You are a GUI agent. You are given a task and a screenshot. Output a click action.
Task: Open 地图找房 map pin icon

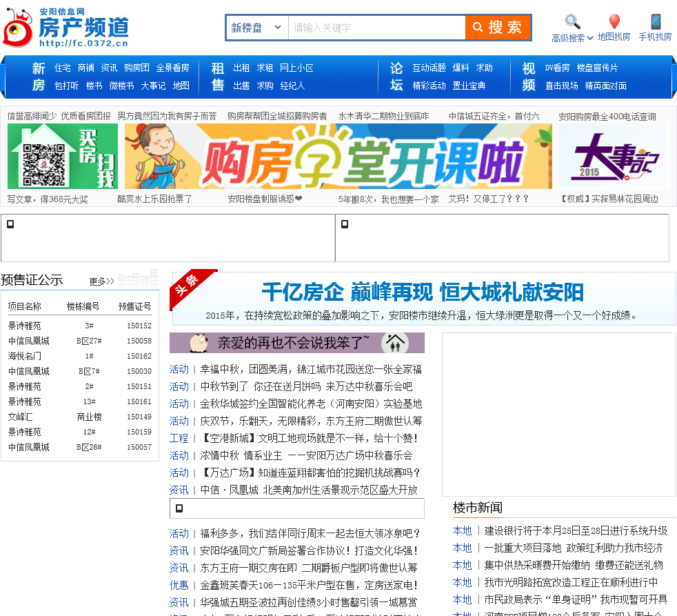tap(614, 21)
